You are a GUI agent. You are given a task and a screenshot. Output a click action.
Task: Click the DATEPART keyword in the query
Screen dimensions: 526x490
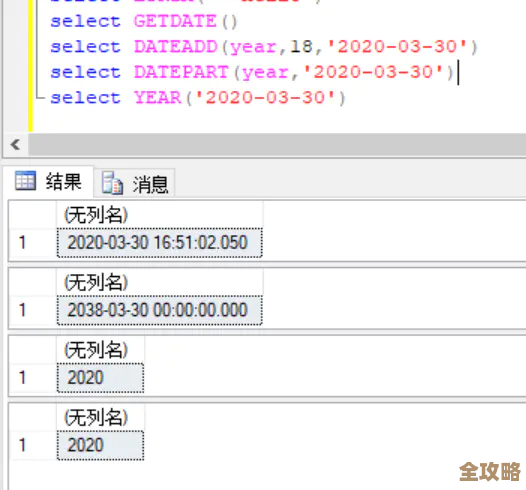click(181, 72)
